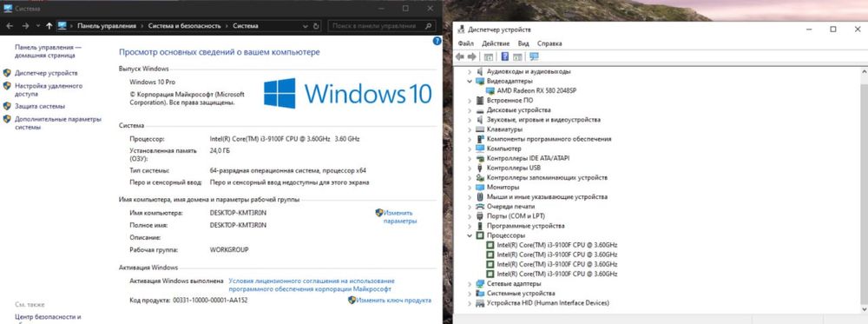868x324 pixels.
Task: Click up-one-level arrow in System window
Action: (49, 26)
